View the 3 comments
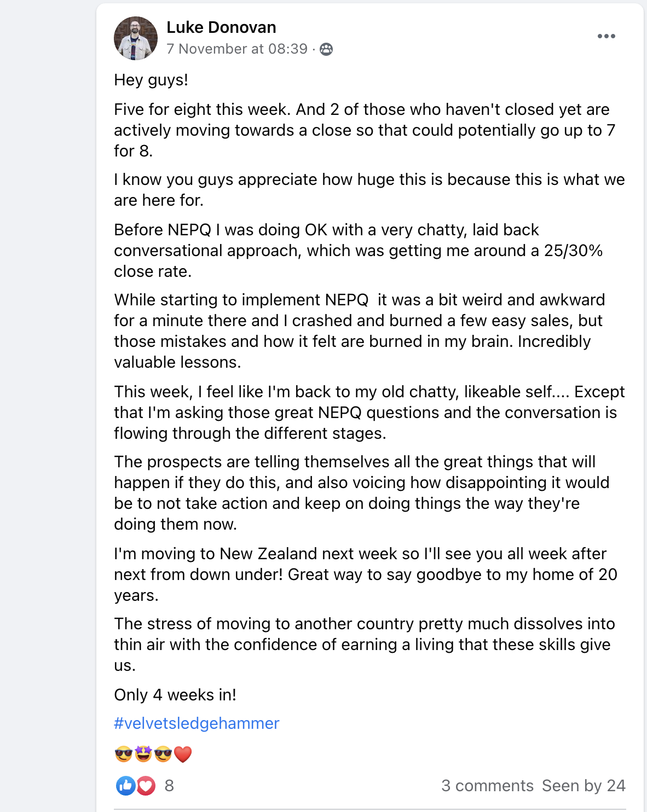The image size is (647, 812). [x=487, y=786]
